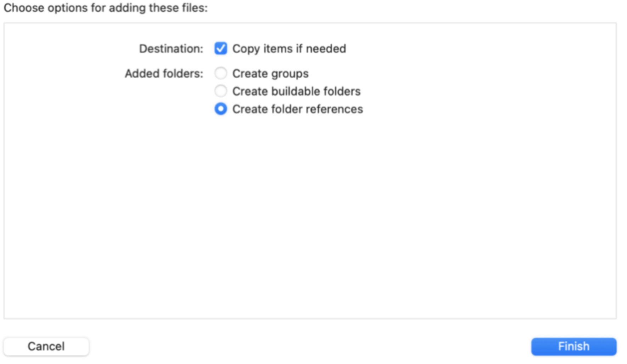The width and height of the screenshot is (627, 364).
Task: Select the Create buildable folders radio button
Action: 221,91
